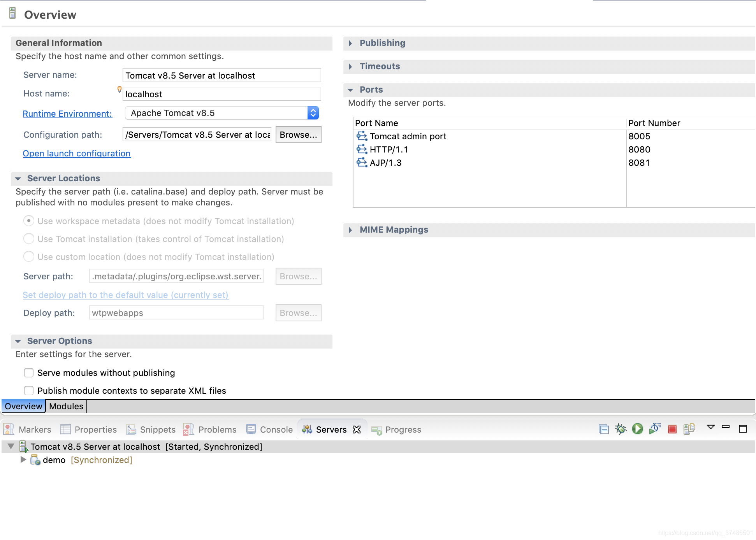Open the Console view tab
Image resolution: width=756 pixels, height=540 pixels.
(269, 430)
